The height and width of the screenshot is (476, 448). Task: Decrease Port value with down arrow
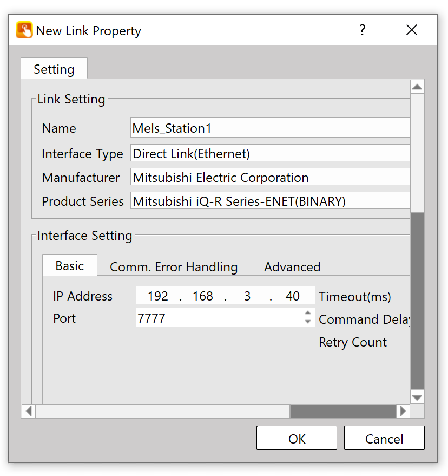tap(308, 322)
